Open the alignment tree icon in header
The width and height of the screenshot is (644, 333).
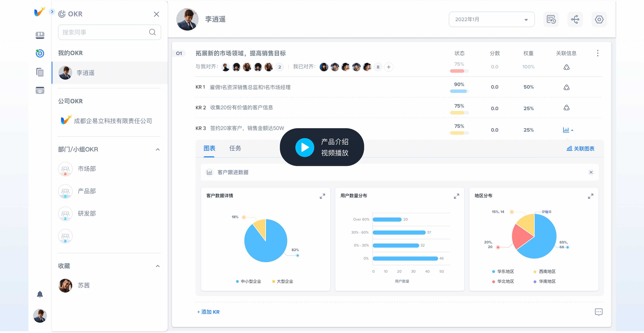tap(575, 19)
